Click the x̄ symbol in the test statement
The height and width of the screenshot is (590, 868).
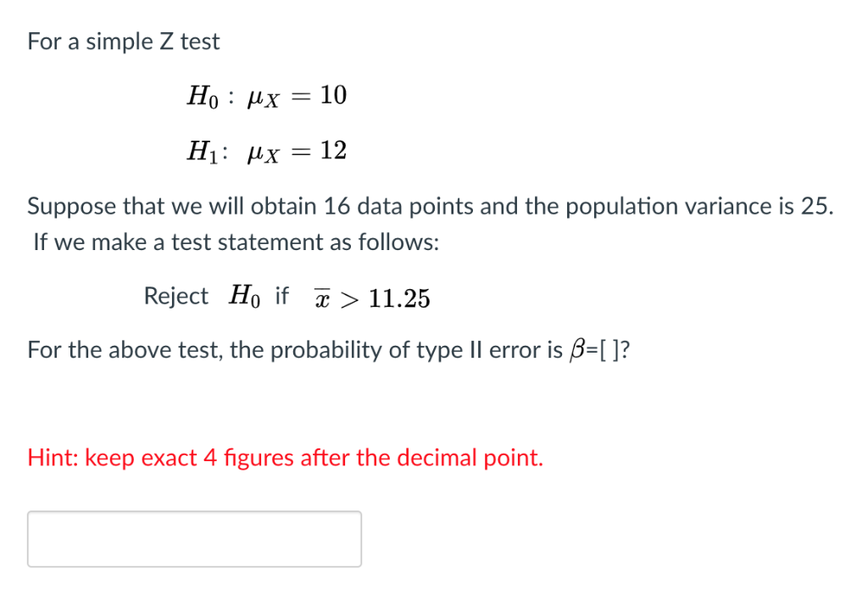pos(322,298)
